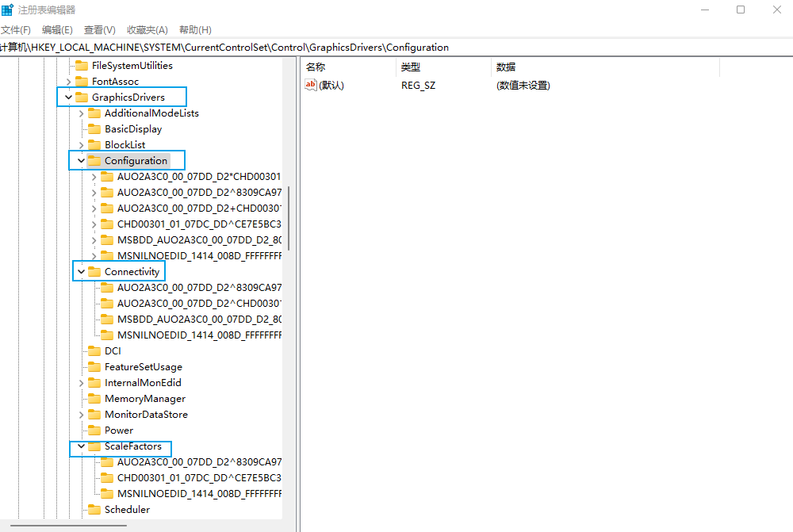Click the DCI folder icon
Image resolution: width=793 pixels, height=532 pixels.
[94, 351]
